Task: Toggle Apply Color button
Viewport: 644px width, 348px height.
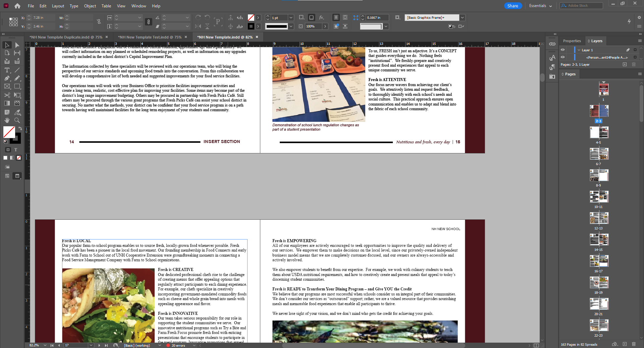Action: point(5,158)
